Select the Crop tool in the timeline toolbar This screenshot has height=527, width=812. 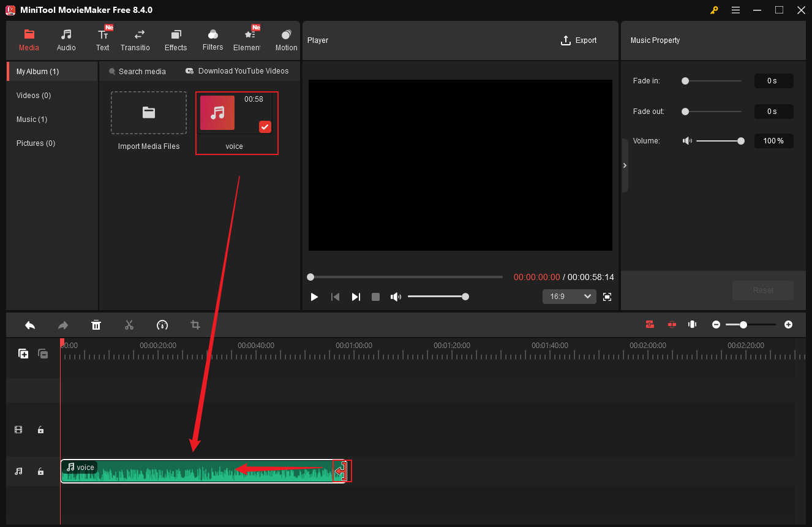195,325
